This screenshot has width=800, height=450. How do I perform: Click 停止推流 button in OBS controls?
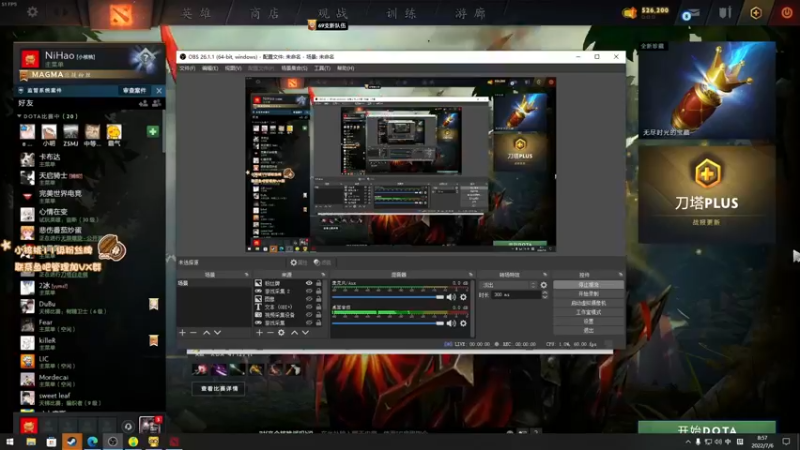[588, 285]
